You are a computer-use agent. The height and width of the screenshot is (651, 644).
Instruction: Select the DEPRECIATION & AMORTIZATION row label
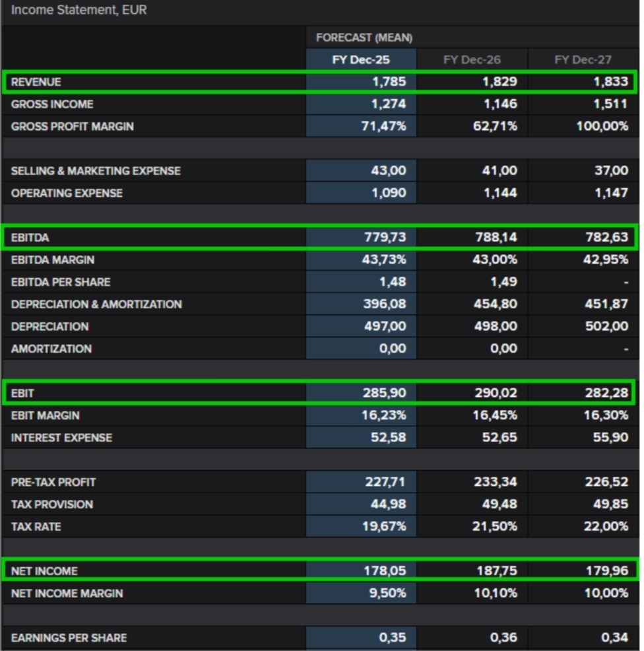pos(96,304)
